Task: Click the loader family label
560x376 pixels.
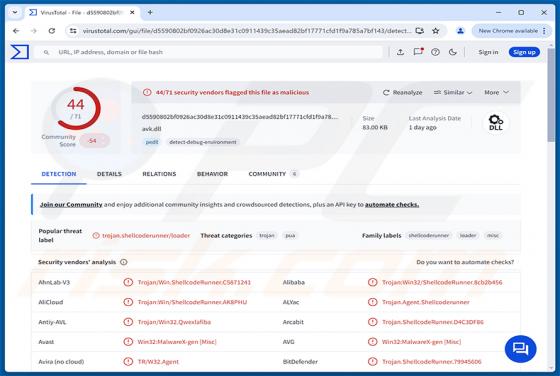Action: click(468, 236)
